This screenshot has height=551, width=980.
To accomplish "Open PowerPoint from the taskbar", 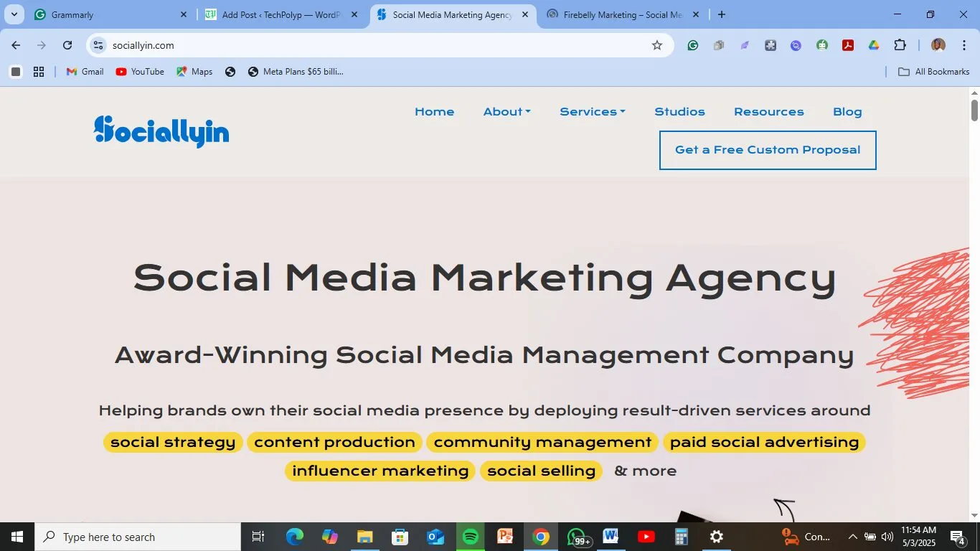I will pyautogui.click(x=505, y=537).
